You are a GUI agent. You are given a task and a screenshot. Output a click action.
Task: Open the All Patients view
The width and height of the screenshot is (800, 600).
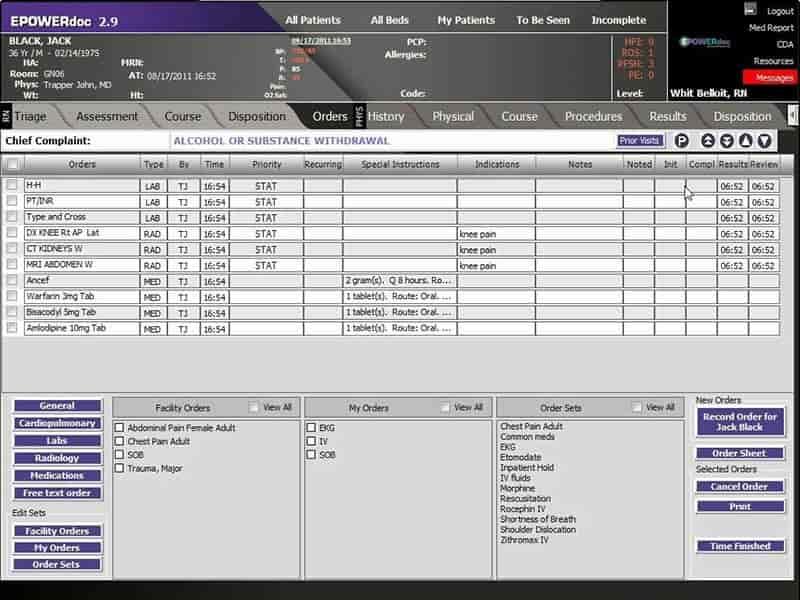pos(313,20)
